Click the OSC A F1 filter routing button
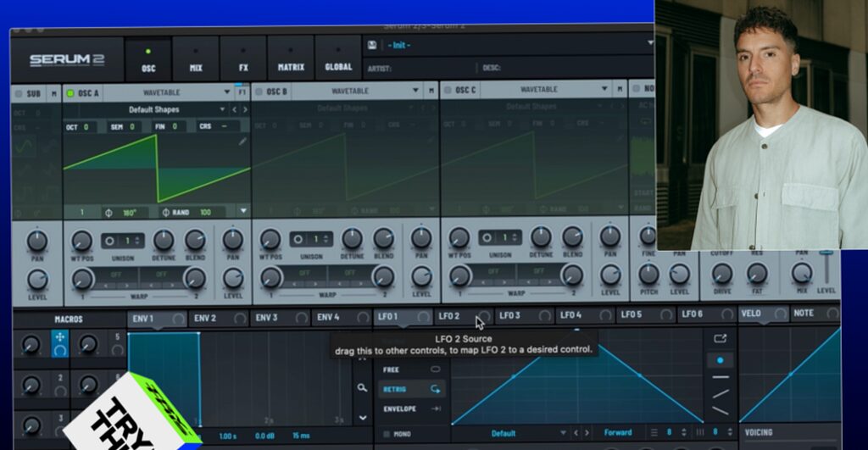Screen dimensions: 868x450 pyautogui.click(x=242, y=92)
